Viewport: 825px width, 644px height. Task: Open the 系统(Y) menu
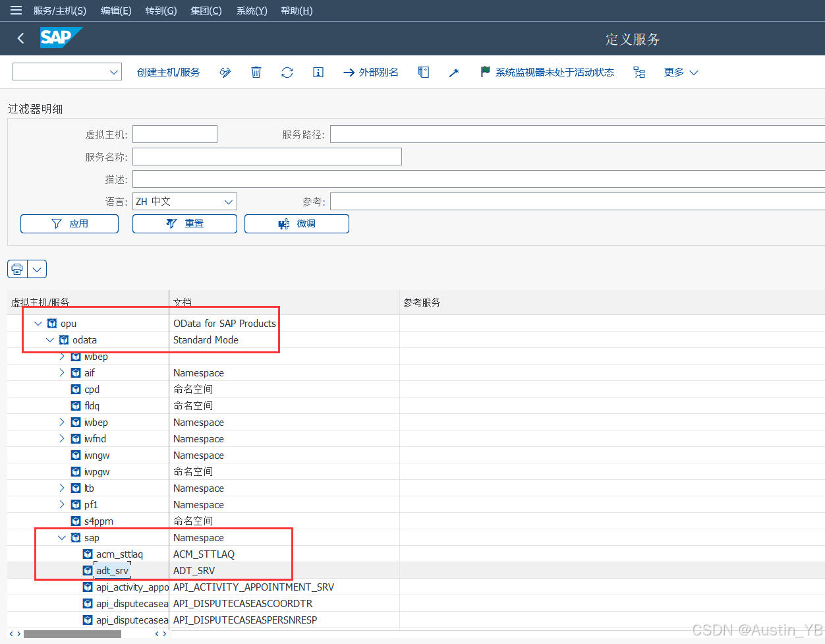(252, 11)
